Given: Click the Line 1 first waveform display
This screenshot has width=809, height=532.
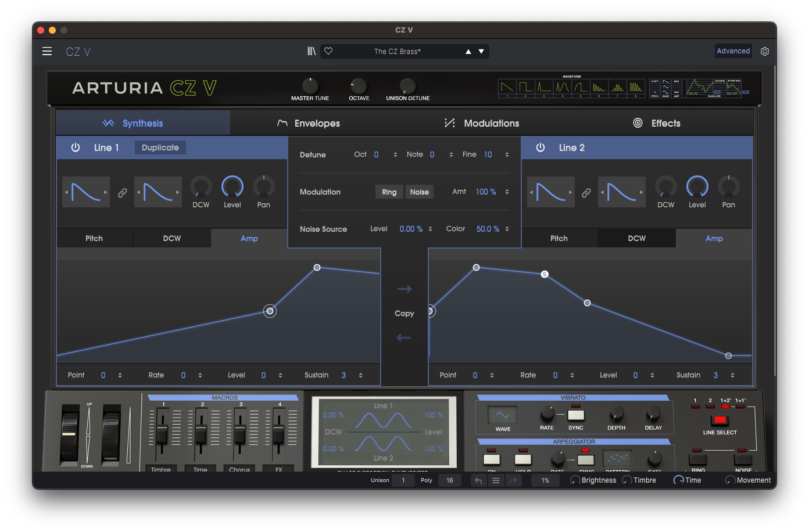Looking at the screenshot, I should point(86,192).
